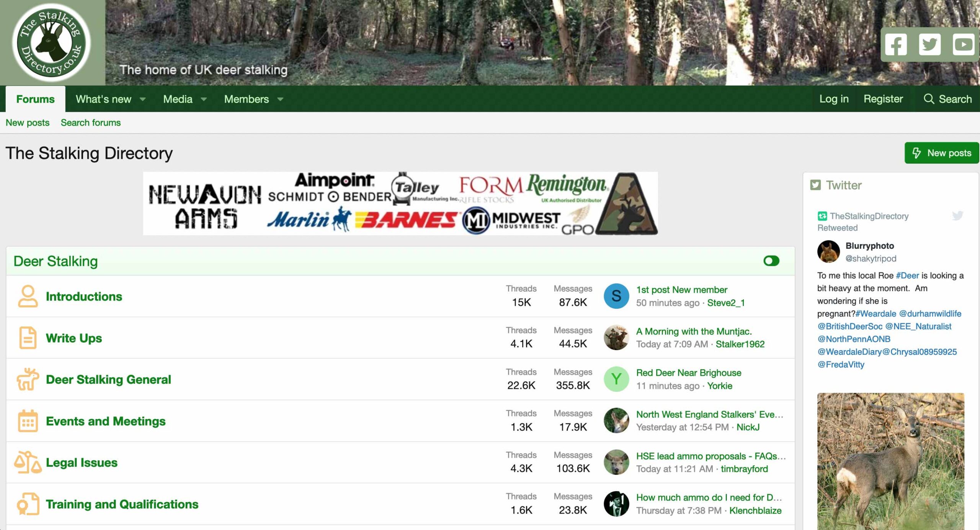Click the Introductions forum person icon
The width and height of the screenshot is (980, 530).
tap(28, 296)
